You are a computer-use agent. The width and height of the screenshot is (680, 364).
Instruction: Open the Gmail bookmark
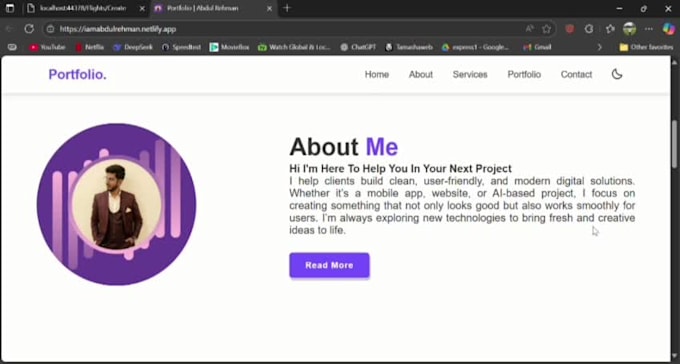coord(537,47)
